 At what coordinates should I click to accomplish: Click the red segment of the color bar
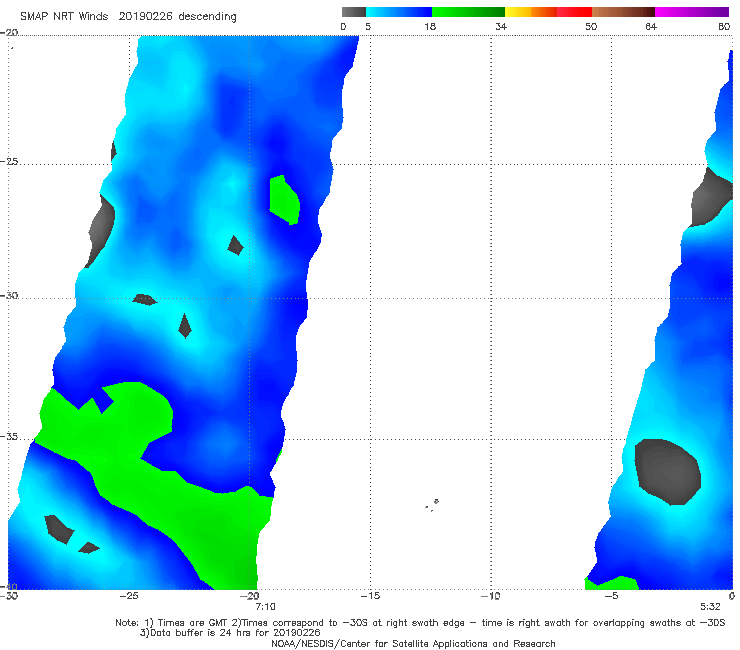[x=574, y=12]
